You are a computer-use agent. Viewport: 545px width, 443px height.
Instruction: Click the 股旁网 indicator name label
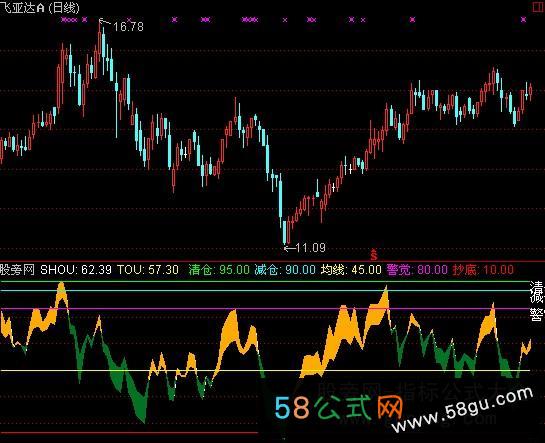click(17, 270)
